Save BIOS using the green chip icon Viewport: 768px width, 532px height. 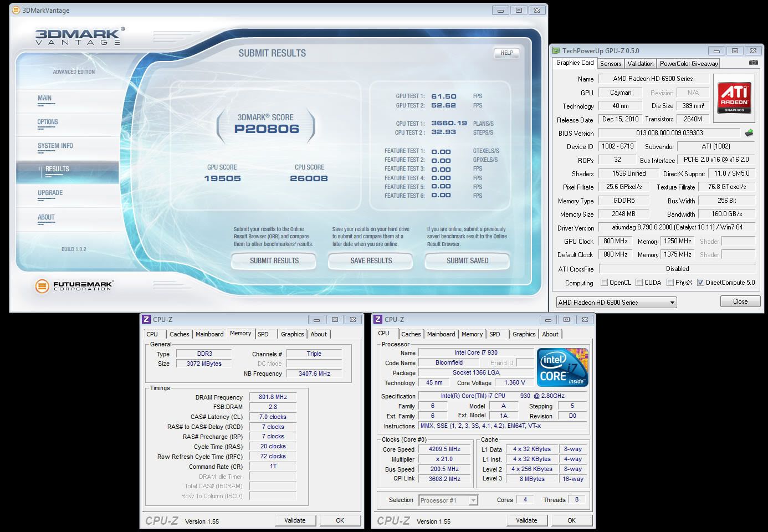click(749, 133)
